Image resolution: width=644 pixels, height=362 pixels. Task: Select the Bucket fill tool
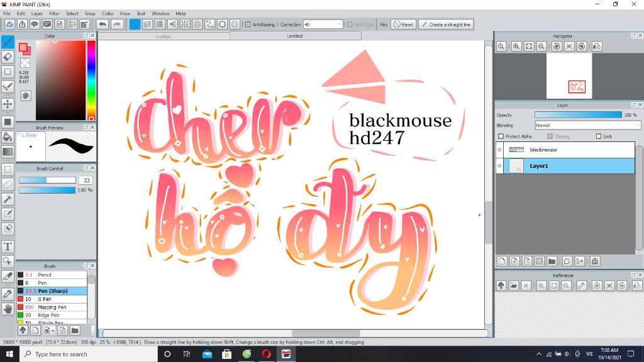[8, 136]
